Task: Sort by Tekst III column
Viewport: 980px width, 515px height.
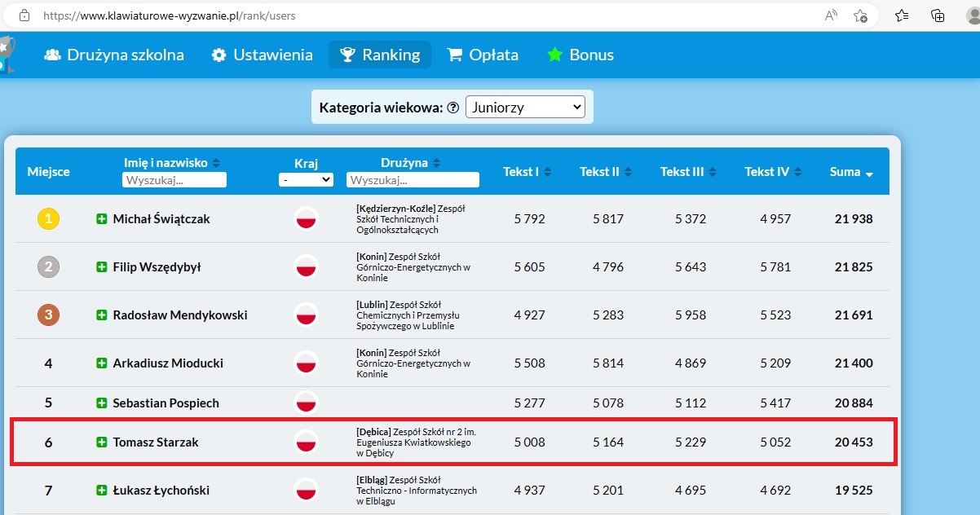Action: tap(688, 172)
